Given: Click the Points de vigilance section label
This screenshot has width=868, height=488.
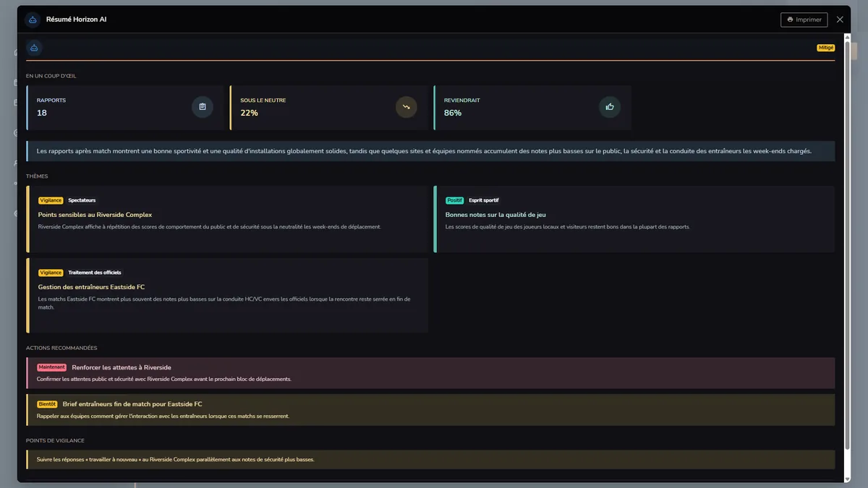Looking at the screenshot, I should tap(55, 440).
